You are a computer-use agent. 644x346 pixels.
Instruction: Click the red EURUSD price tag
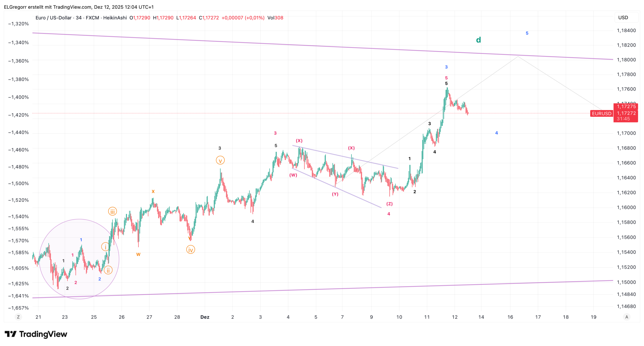[x=601, y=113]
